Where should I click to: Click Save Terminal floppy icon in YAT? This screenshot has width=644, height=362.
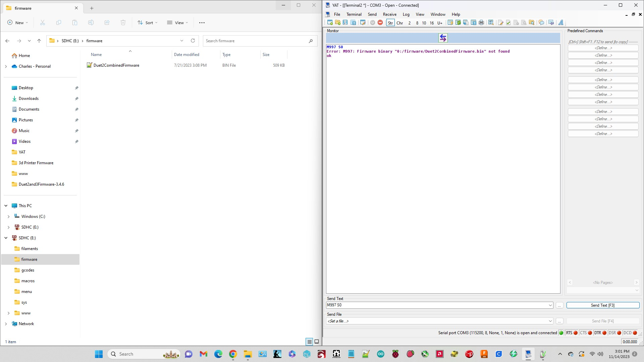(345, 22)
